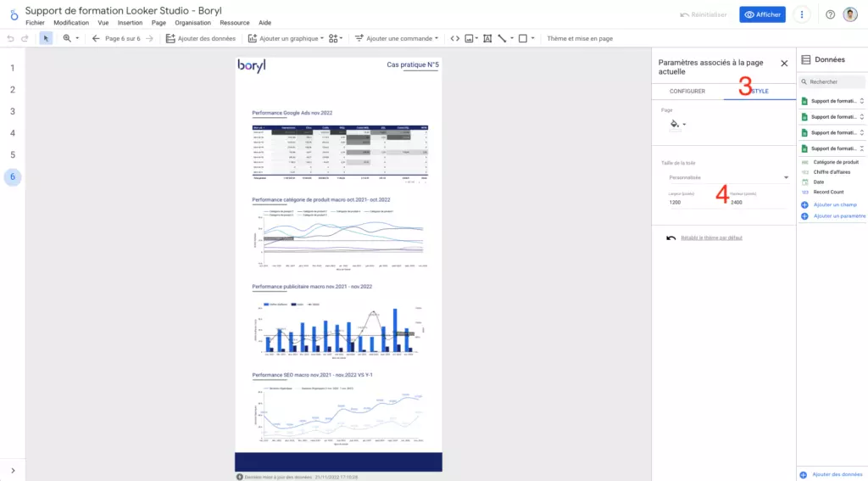Click the Largeur field showing 1200
This screenshot has height=481, width=868.
[x=695, y=202]
